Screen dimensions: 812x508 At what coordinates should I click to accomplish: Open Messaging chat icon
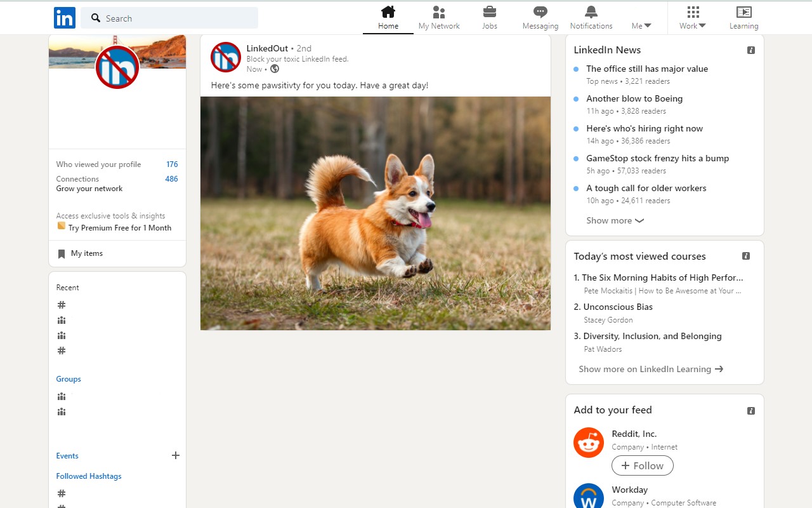[540, 12]
